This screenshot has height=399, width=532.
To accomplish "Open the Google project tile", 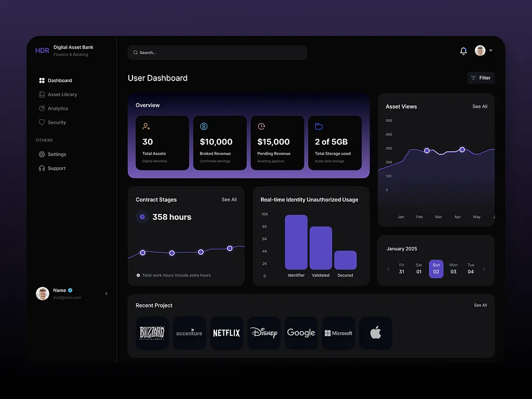I will [x=301, y=333].
